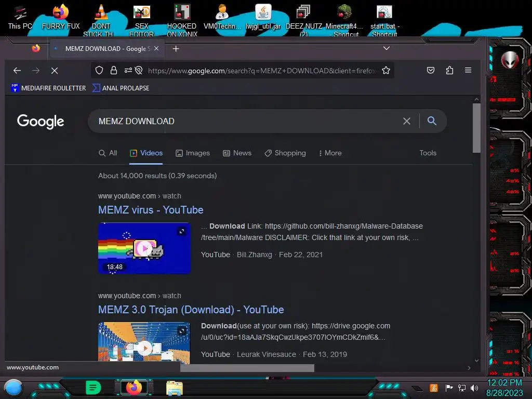This screenshot has height=399, width=532.
Task: Go to Google homepage via logo
Action: click(41, 122)
